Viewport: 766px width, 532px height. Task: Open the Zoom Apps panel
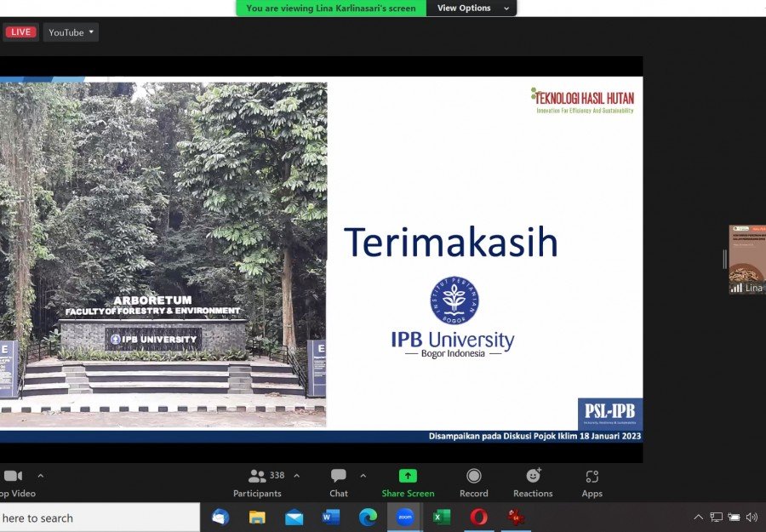click(x=592, y=483)
